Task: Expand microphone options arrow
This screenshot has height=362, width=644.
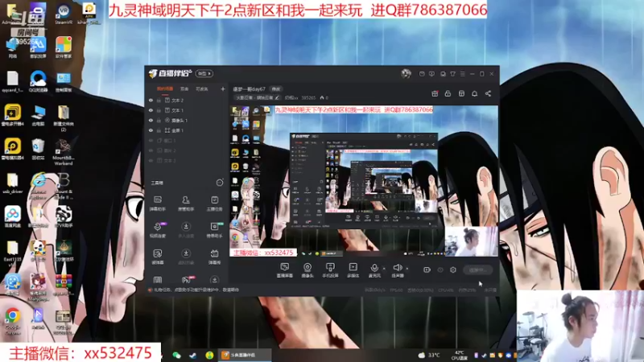Action: (384, 269)
